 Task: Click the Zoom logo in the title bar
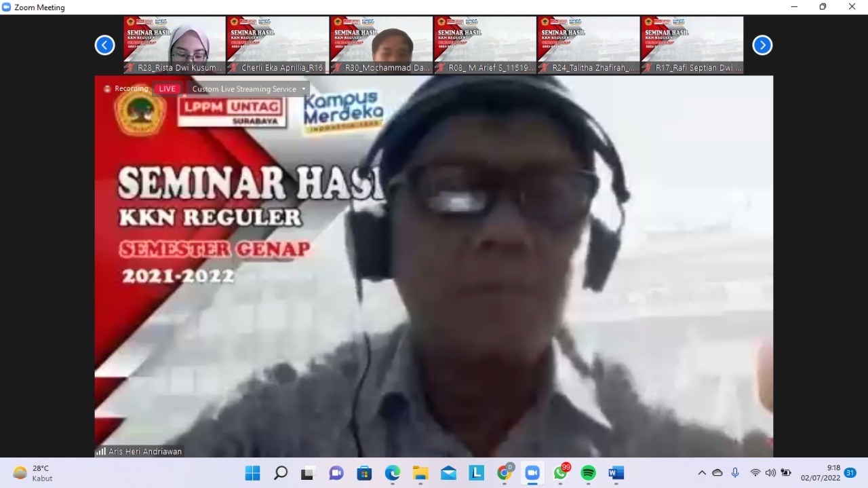pyautogui.click(x=7, y=7)
